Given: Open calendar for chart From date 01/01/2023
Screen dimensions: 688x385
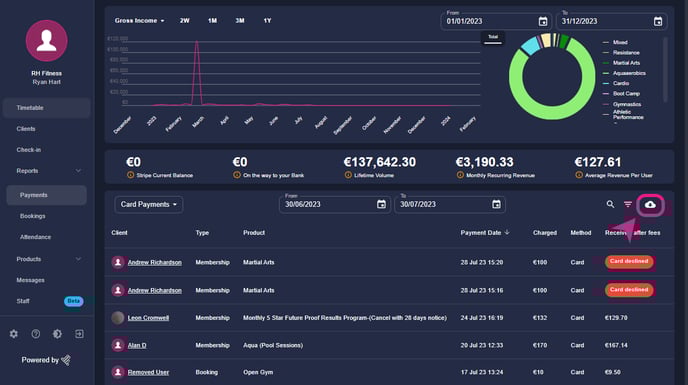Looking at the screenshot, I should [543, 21].
